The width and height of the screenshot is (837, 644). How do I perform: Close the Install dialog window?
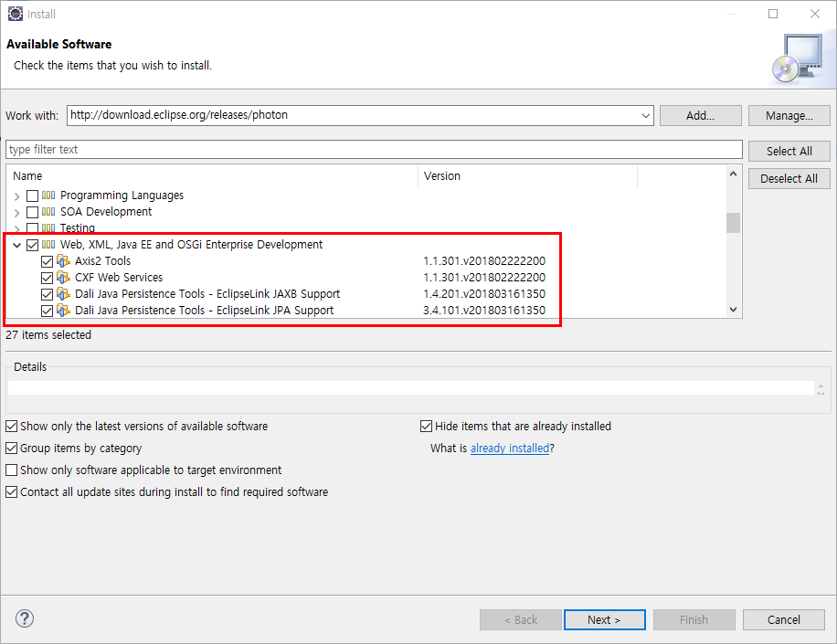coord(814,14)
